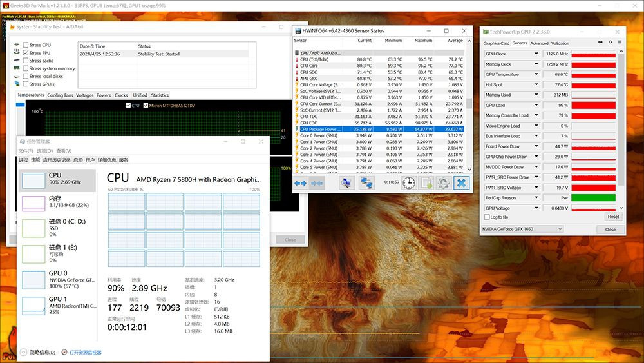Enable the Stress local disks checkbox
Image resolution: width=644 pixels, height=363 pixels.
pos(26,77)
